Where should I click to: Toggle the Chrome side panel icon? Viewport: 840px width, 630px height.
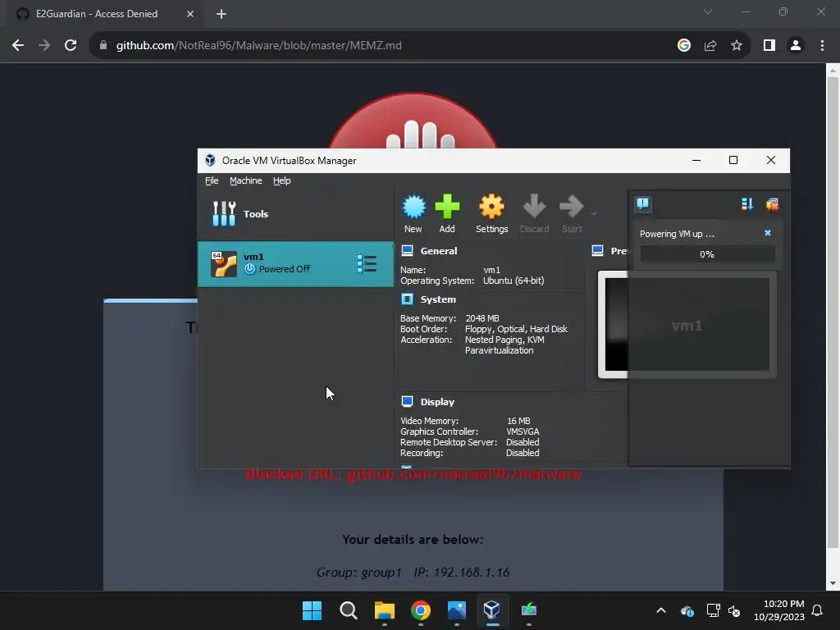click(x=769, y=46)
